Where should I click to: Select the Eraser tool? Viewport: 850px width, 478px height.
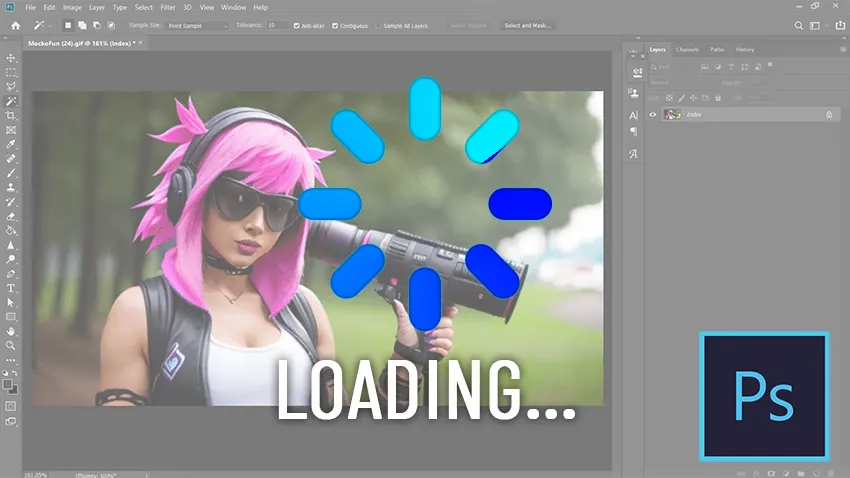pyautogui.click(x=11, y=216)
